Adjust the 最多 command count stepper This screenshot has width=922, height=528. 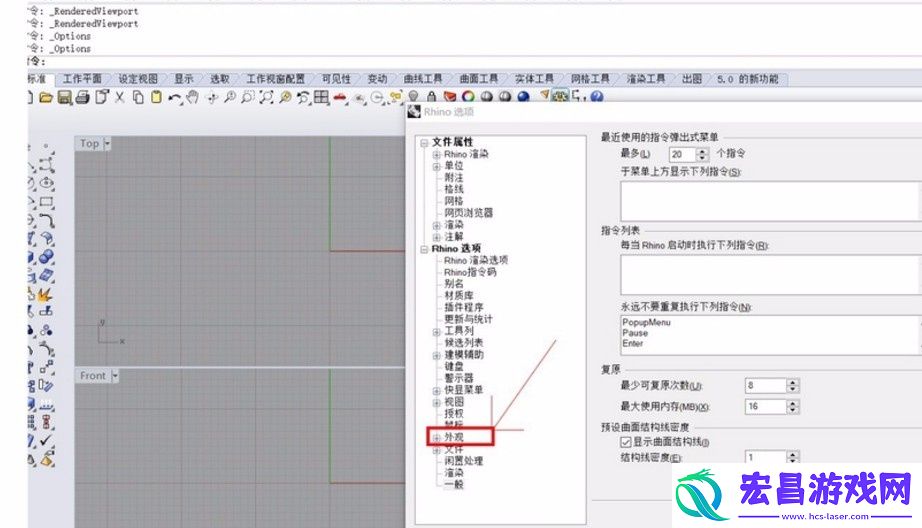[702, 154]
